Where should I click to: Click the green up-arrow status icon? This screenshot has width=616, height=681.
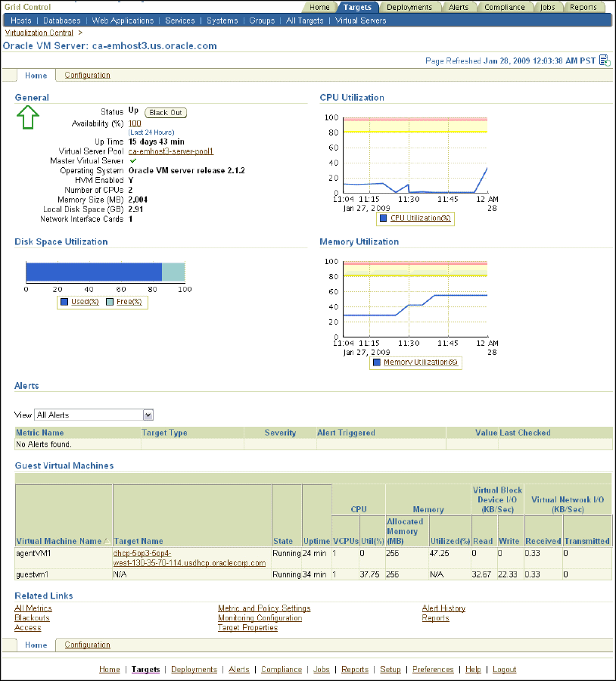(28, 117)
